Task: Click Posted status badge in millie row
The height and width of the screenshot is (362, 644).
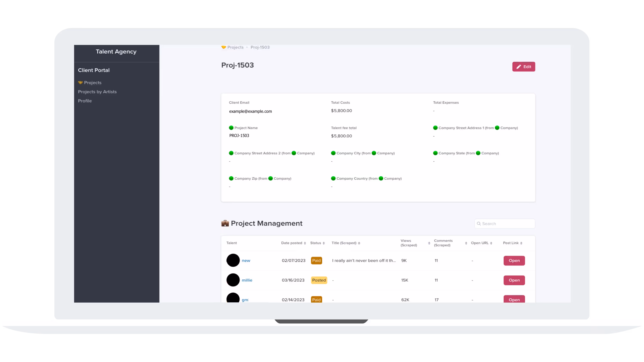Action: [x=319, y=280]
